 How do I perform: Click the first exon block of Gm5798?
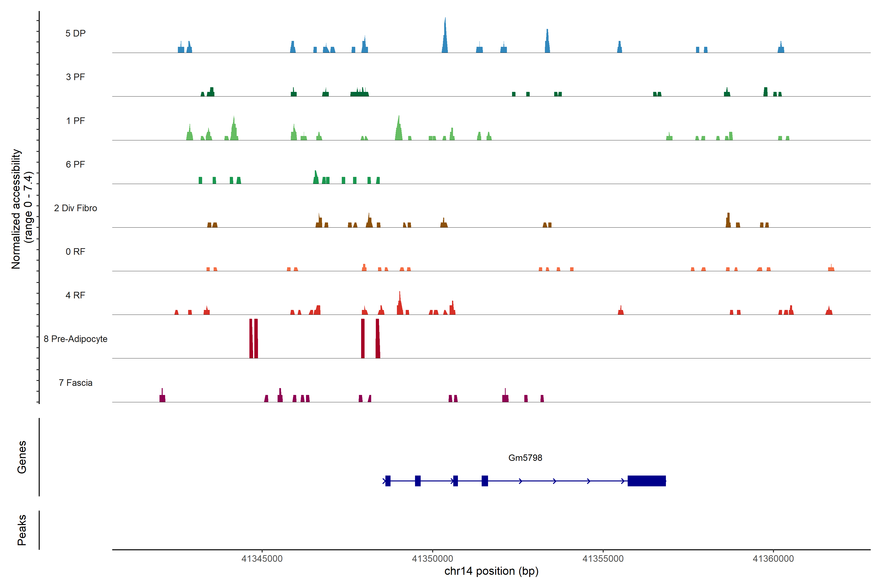pos(388,481)
